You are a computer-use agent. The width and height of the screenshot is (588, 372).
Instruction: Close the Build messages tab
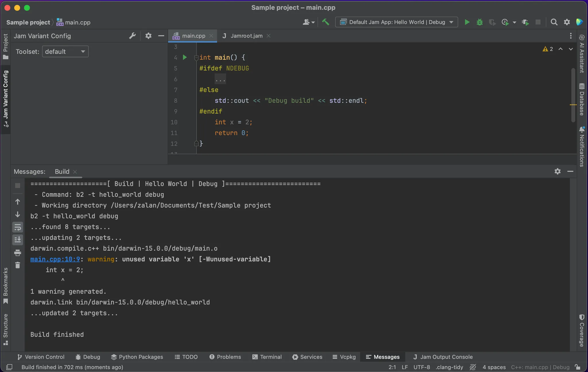point(75,172)
